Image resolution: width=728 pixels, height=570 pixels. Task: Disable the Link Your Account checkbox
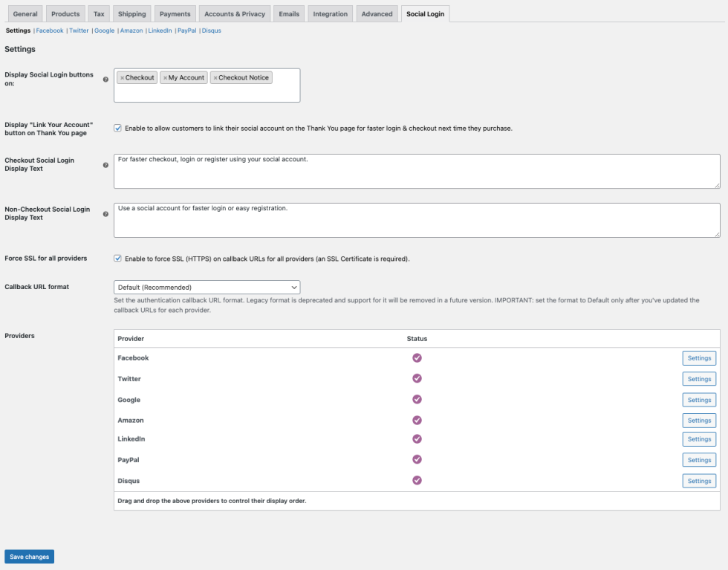(117, 128)
